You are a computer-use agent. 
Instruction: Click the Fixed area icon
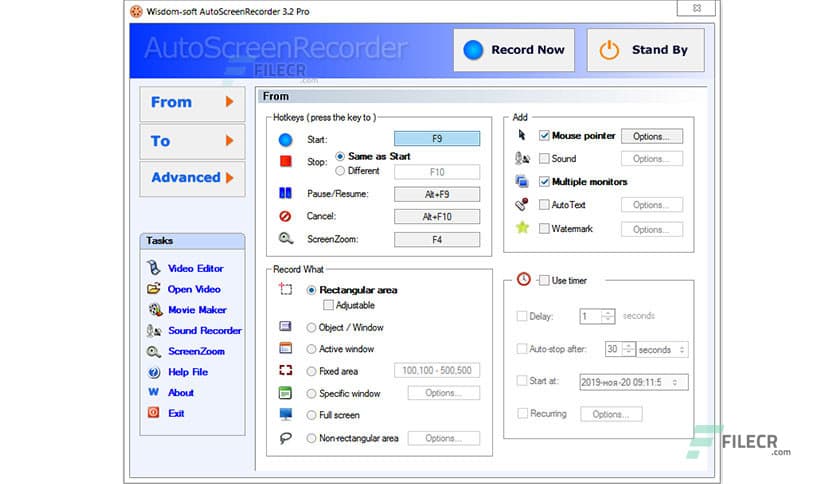tap(286, 370)
